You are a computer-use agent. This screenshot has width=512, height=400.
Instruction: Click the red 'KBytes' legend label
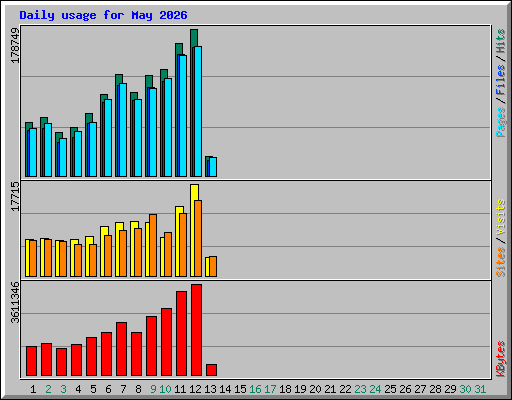click(x=501, y=359)
